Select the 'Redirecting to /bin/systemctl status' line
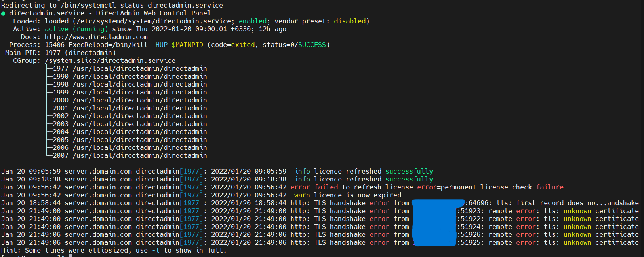 pos(112,5)
